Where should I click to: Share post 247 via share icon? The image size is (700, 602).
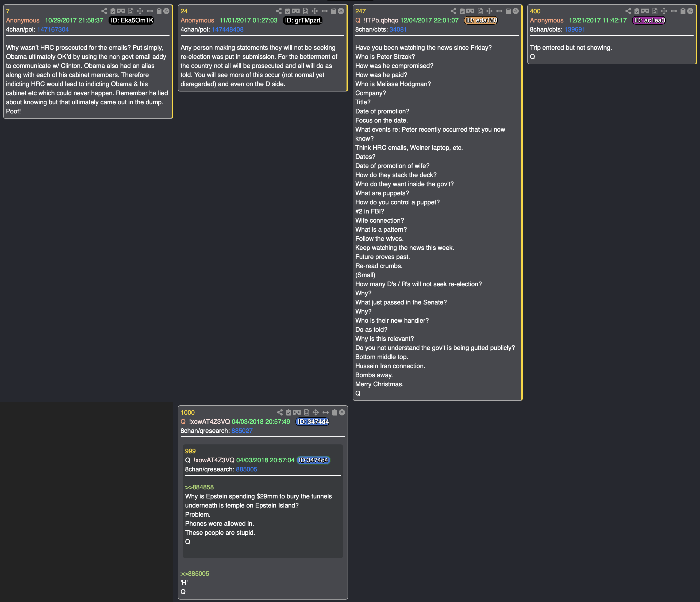pyautogui.click(x=453, y=11)
